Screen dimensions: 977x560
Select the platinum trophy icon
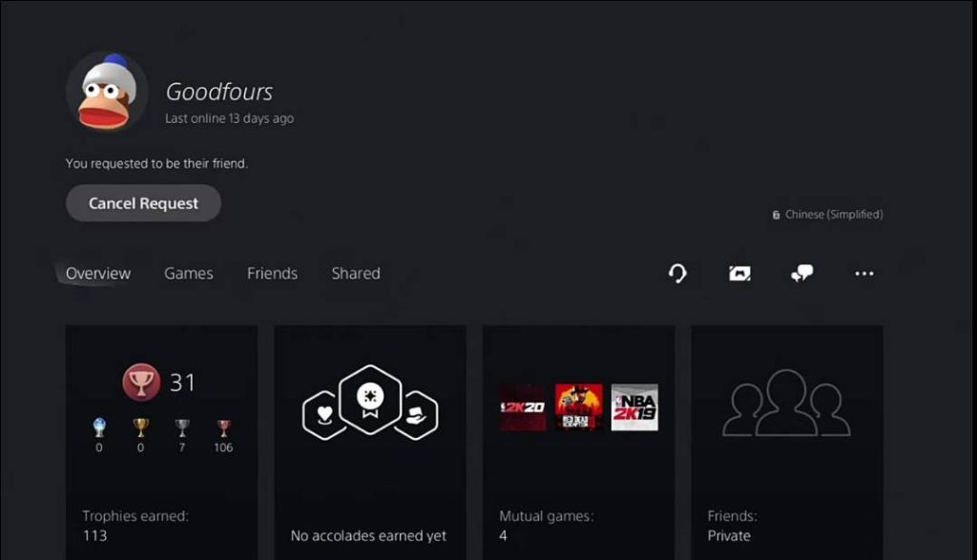click(97, 427)
